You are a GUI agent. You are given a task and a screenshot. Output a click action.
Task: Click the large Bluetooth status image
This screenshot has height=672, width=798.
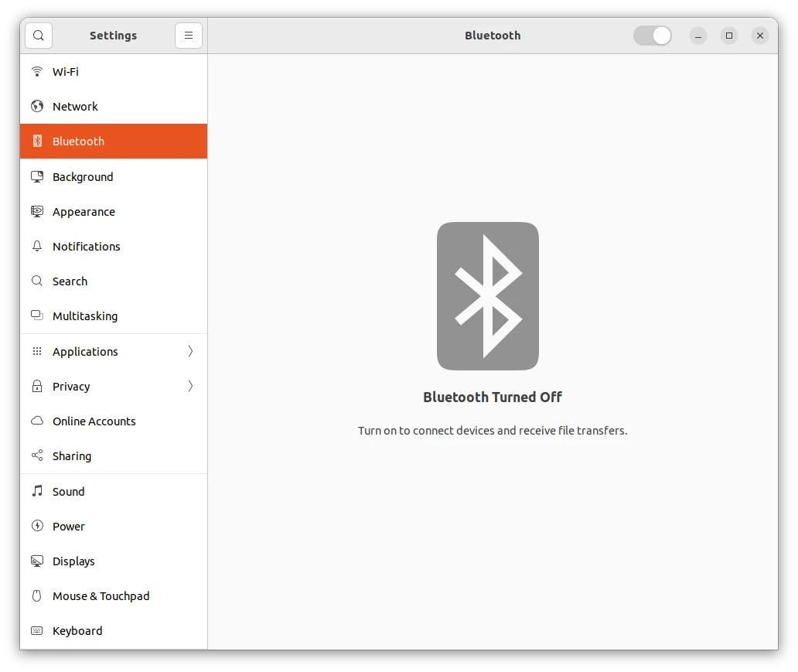coord(488,295)
